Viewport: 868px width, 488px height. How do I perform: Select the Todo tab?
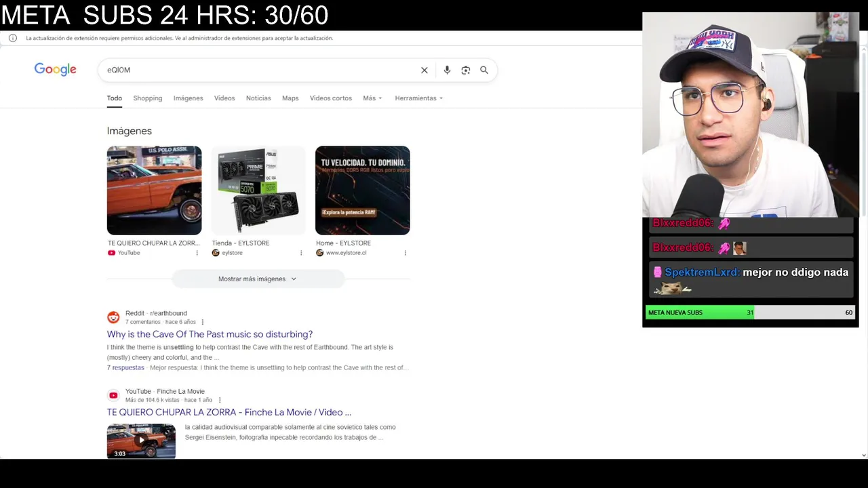pyautogui.click(x=115, y=98)
